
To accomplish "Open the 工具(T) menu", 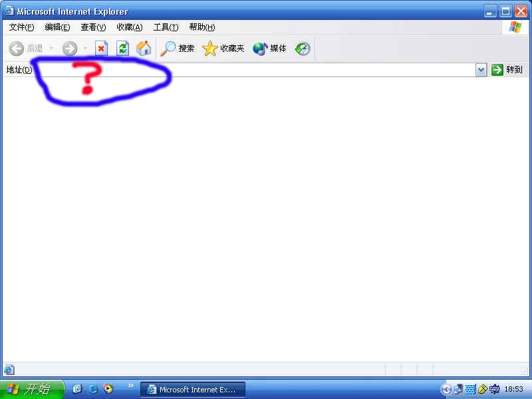I will point(166,27).
